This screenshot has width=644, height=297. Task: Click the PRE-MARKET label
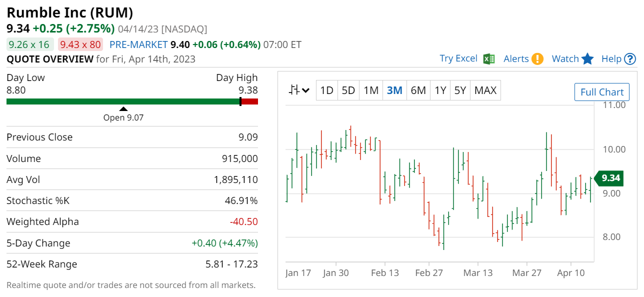pyautogui.click(x=138, y=44)
